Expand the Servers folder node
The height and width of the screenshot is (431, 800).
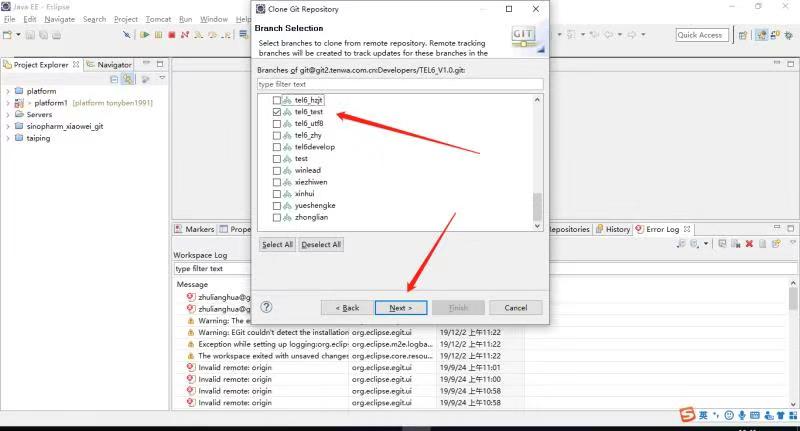8,115
